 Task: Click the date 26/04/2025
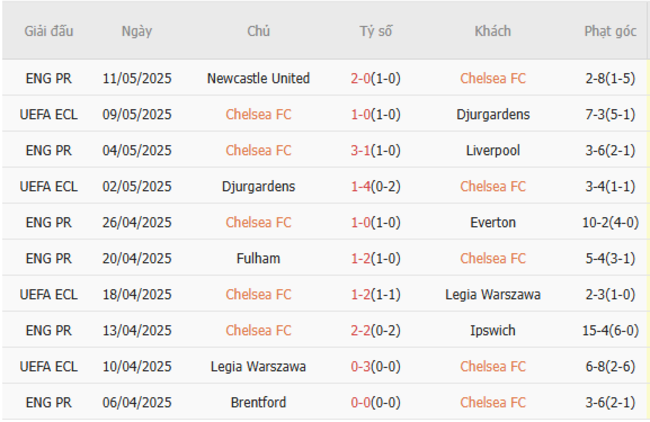tap(137, 222)
